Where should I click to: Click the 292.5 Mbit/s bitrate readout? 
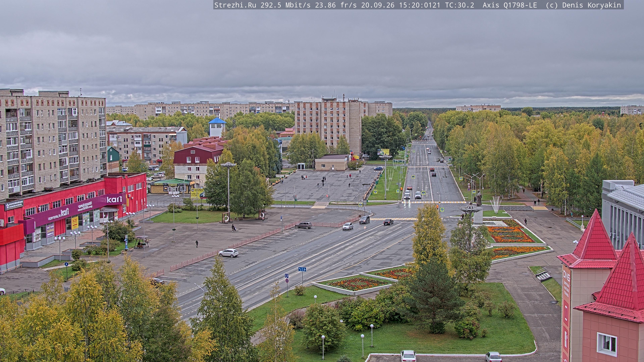(285, 5)
